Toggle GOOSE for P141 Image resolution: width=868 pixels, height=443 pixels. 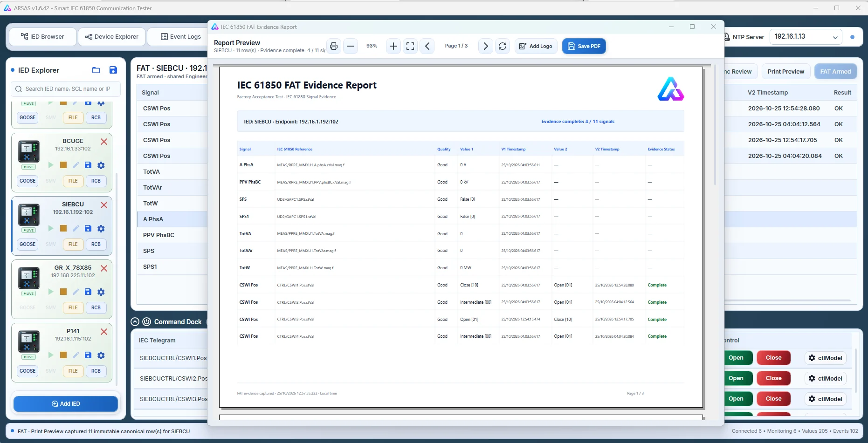(x=28, y=371)
